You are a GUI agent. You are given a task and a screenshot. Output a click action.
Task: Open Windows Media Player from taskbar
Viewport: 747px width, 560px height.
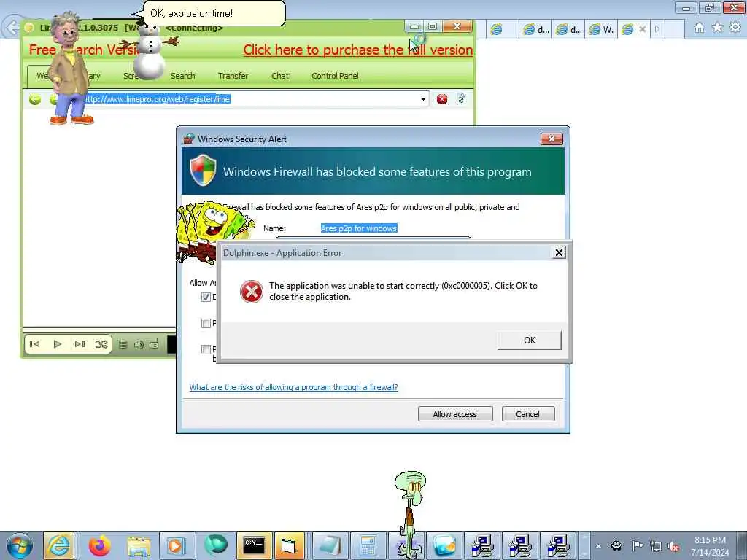pos(177,545)
